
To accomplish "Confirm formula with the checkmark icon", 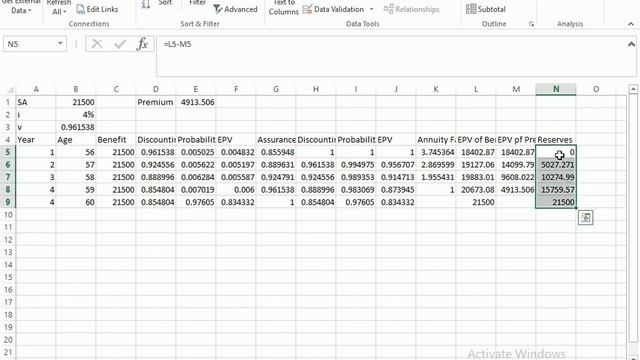I will point(120,44).
